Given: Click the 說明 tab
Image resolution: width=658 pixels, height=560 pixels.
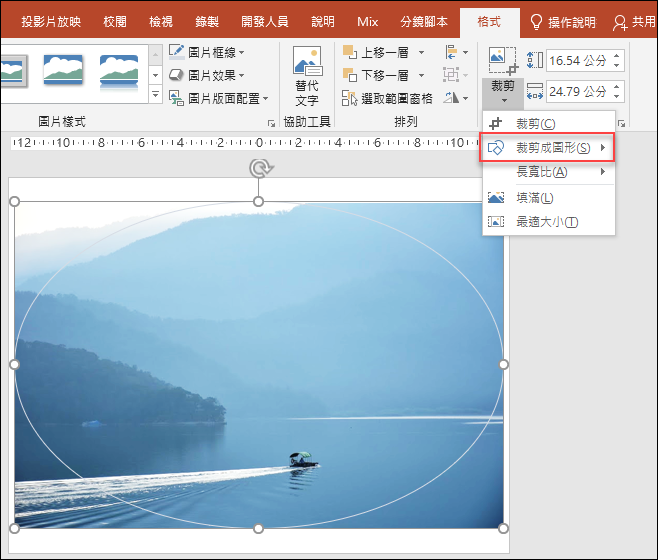Looking at the screenshot, I should click(x=323, y=22).
